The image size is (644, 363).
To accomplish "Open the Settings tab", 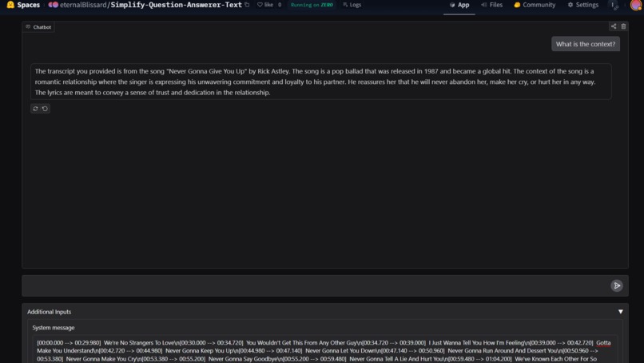I will [582, 5].
